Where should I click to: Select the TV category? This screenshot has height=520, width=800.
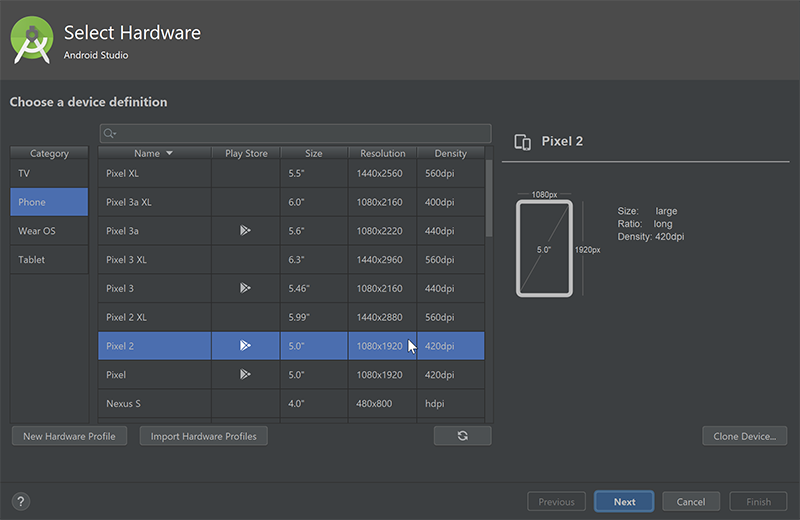[x=49, y=174]
